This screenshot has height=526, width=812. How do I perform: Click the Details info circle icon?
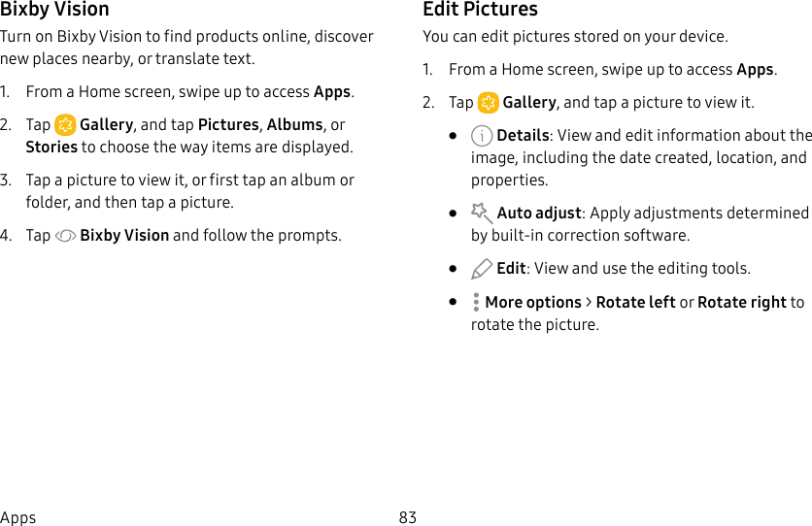coord(482,136)
